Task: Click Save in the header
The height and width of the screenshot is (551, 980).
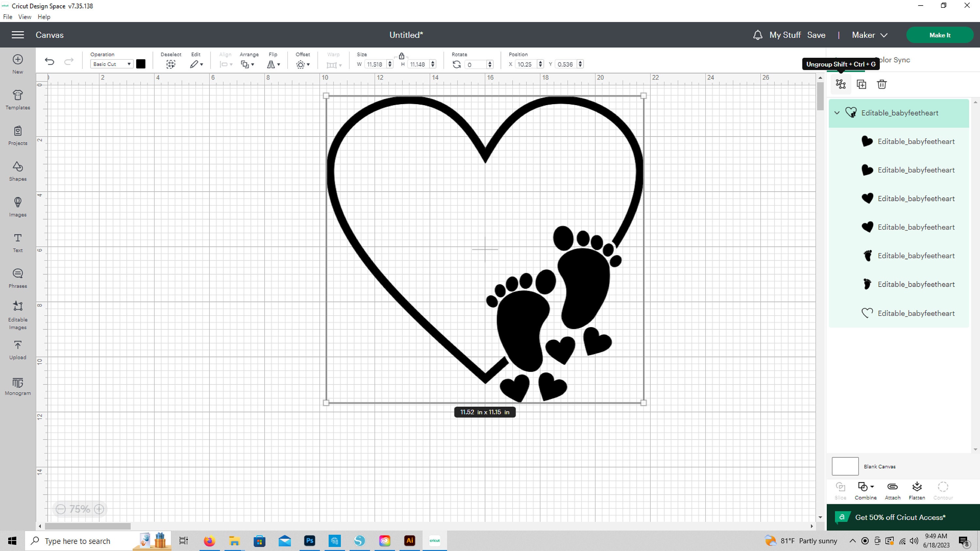Action: coord(816,35)
